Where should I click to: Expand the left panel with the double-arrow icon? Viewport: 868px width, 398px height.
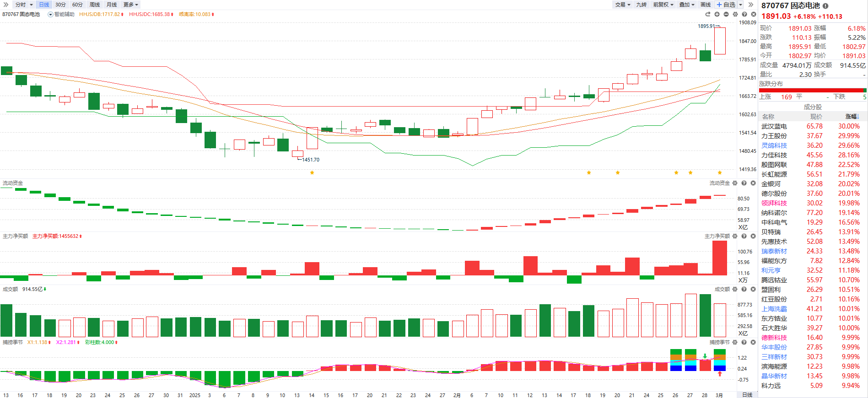click(6, 5)
